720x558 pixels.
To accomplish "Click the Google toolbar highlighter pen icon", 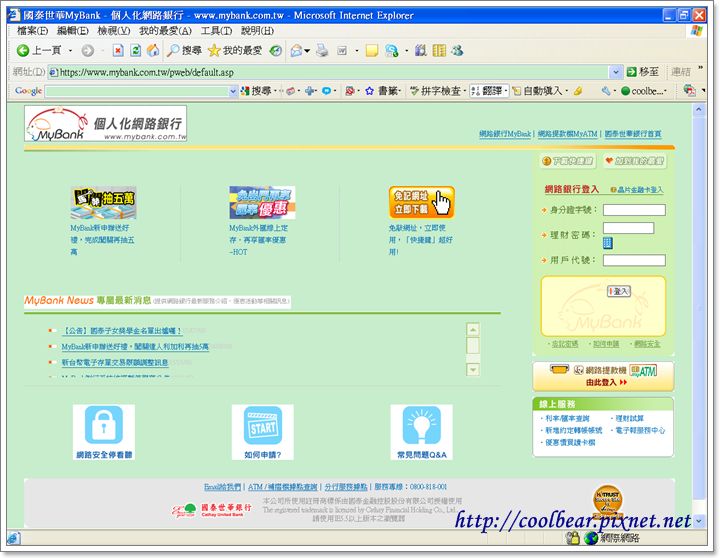I will tap(578, 91).
